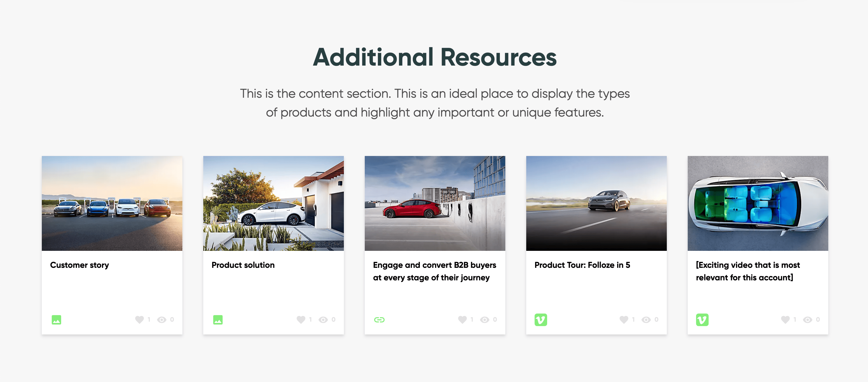
Task: Click heart icon on Engage and convert card
Action: [462, 319]
